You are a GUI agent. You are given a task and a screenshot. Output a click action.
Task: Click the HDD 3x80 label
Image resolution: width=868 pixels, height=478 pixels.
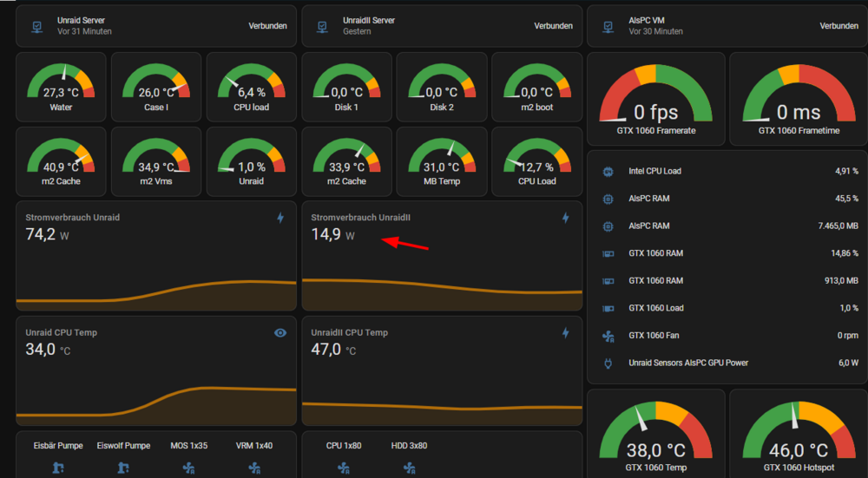pyautogui.click(x=409, y=446)
